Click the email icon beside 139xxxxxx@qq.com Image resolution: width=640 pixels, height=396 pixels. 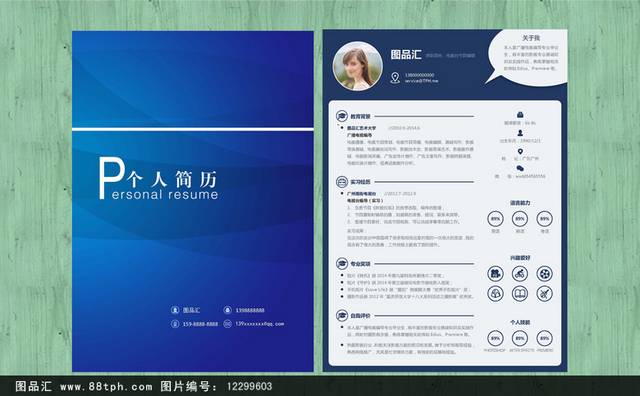click(228, 324)
